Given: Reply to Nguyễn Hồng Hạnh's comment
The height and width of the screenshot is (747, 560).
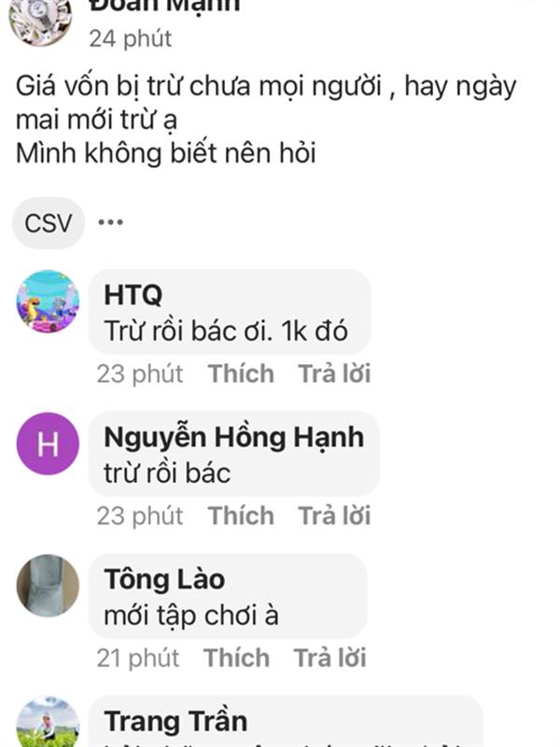Looking at the screenshot, I should 334,516.
